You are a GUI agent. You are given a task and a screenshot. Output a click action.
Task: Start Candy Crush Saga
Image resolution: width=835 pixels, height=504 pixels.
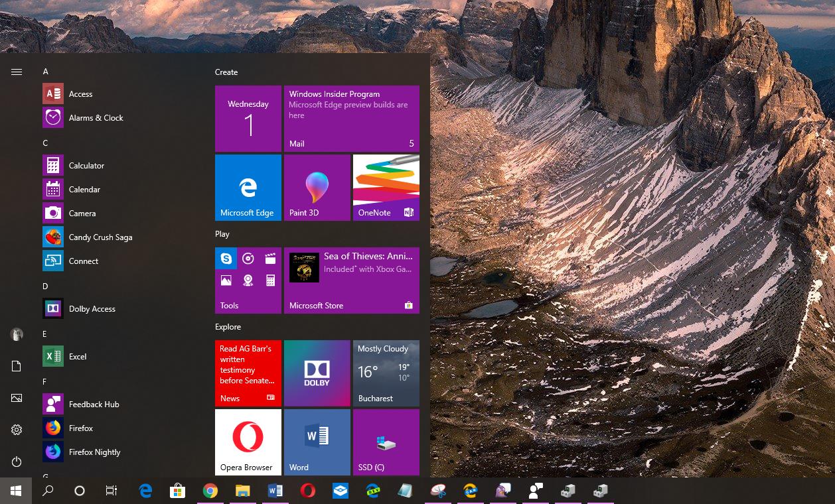tap(119, 237)
